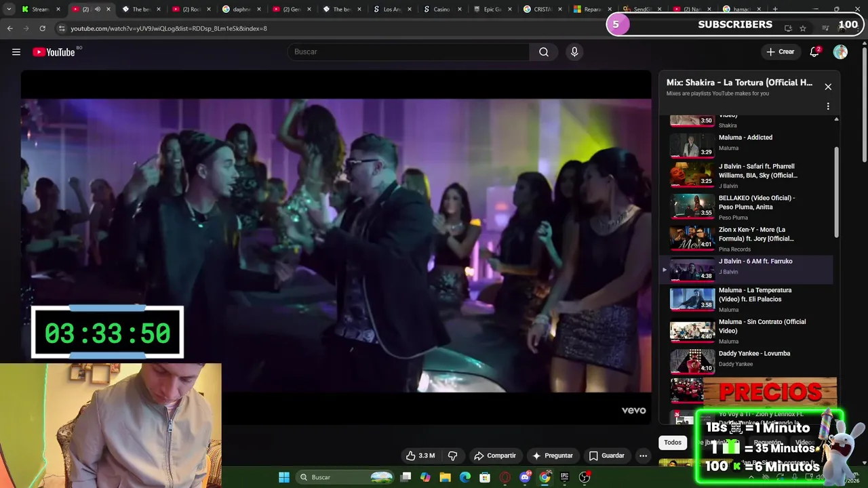Mute the playing YouTube tab speaker icon

point(97,9)
